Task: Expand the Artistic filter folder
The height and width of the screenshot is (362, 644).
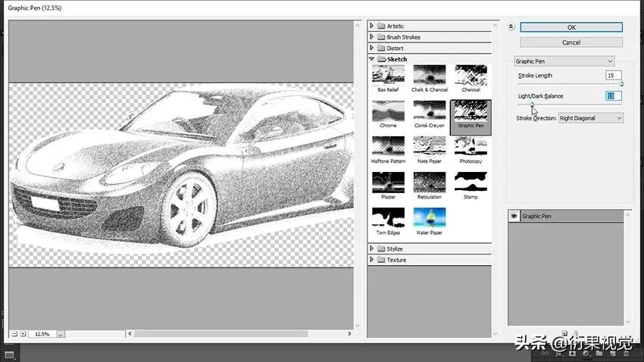Action: tap(372, 27)
